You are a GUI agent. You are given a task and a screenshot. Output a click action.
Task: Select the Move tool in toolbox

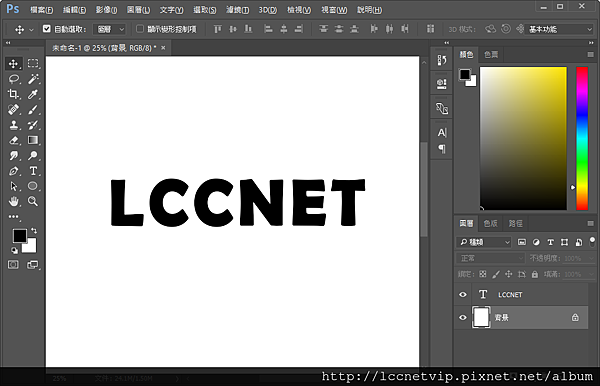click(x=13, y=64)
